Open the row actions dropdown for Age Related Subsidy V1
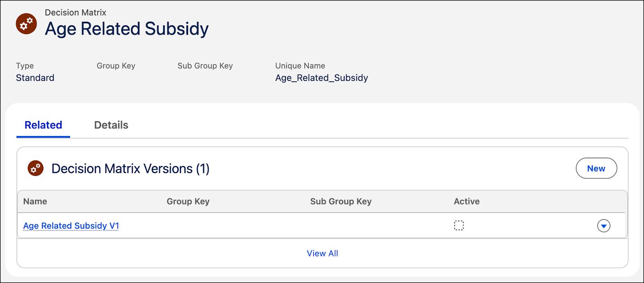 pyautogui.click(x=603, y=225)
